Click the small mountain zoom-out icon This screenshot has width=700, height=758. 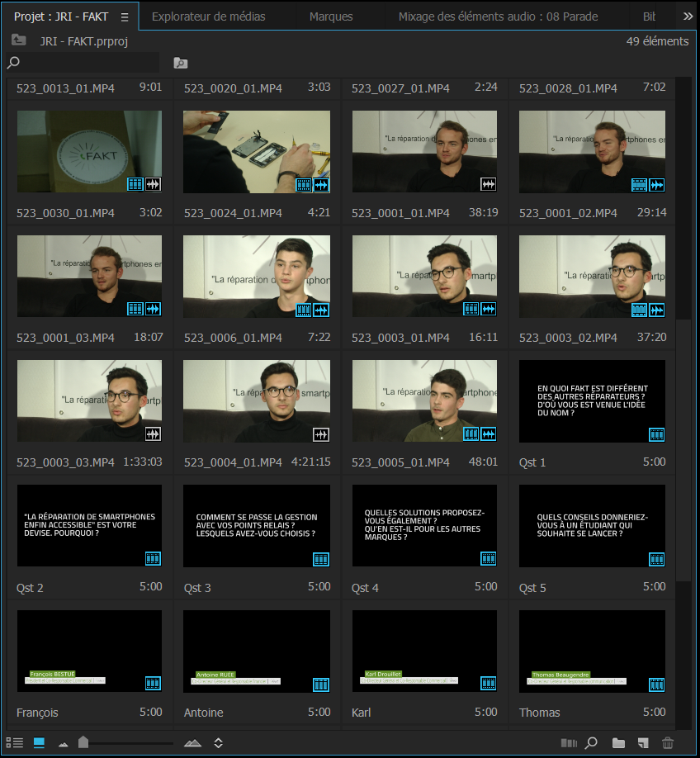[64, 745]
